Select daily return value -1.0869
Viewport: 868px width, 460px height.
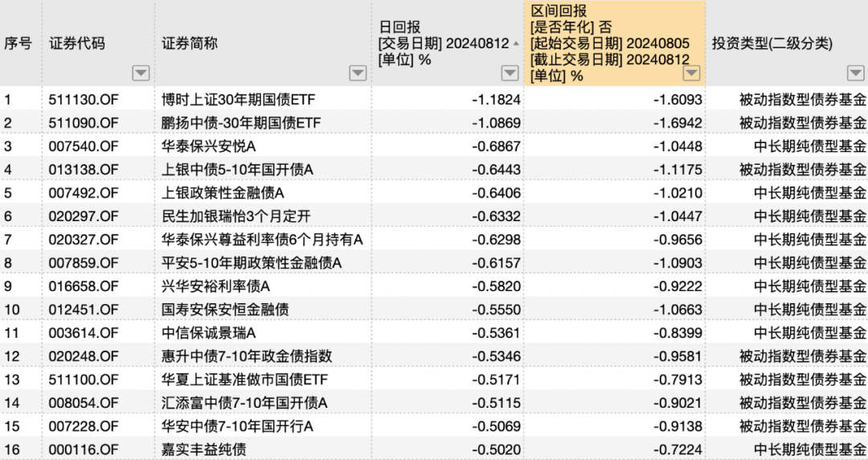(x=496, y=123)
